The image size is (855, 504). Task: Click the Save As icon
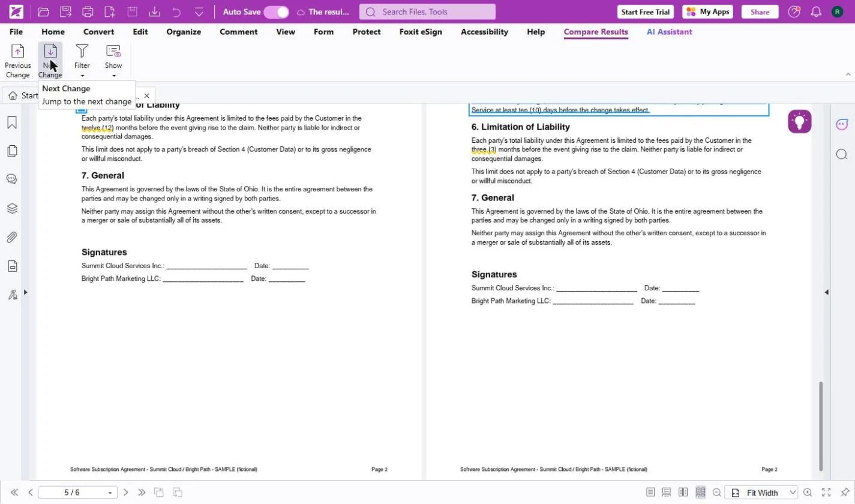point(65,12)
